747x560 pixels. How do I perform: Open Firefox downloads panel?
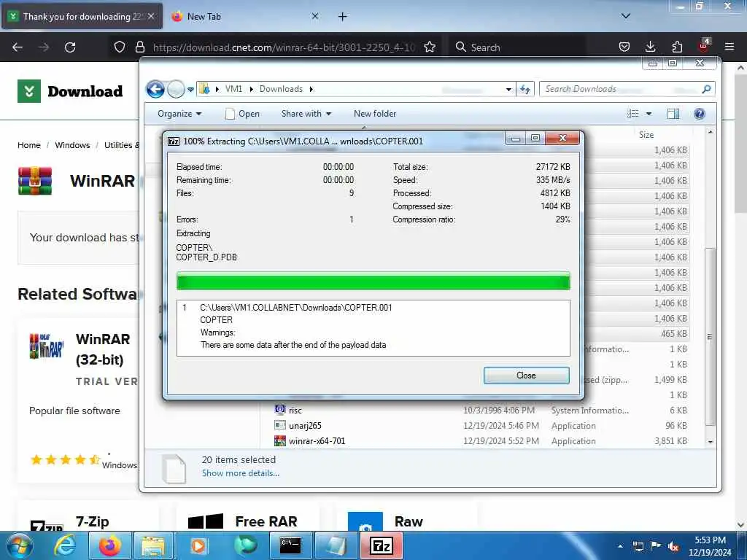650,47
